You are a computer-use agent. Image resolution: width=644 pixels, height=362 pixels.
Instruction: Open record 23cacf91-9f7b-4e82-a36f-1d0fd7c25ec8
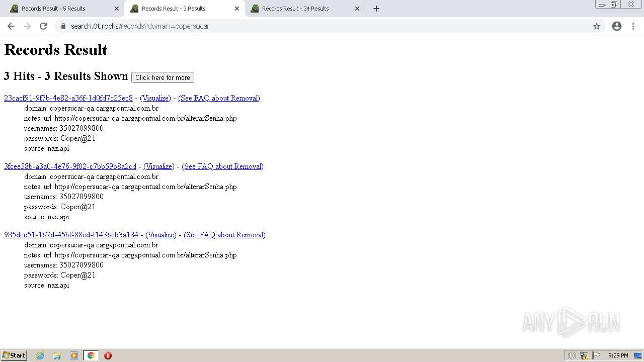pos(68,98)
